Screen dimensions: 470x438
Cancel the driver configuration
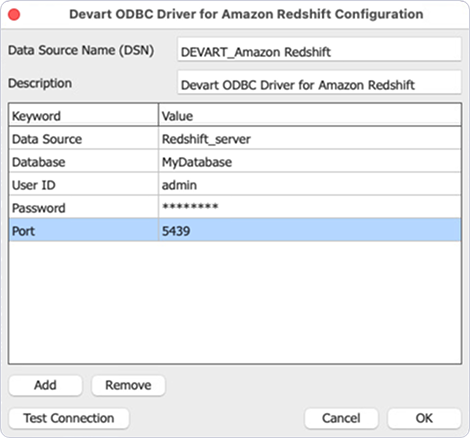click(x=341, y=418)
